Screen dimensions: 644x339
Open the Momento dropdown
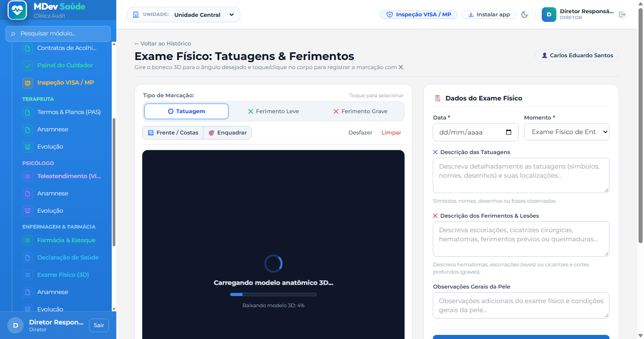(x=567, y=132)
